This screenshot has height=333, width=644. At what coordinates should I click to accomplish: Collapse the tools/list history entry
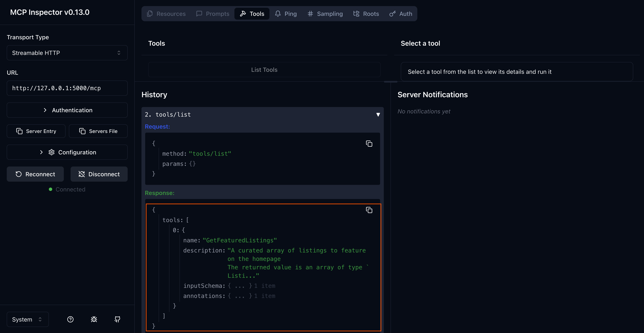pyautogui.click(x=378, y=115)
